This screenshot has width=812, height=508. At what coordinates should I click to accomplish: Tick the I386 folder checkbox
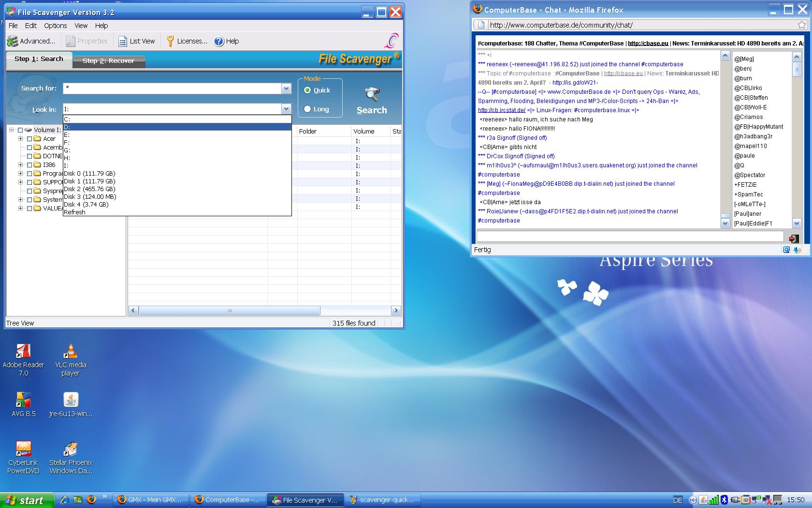pos(29,165)
